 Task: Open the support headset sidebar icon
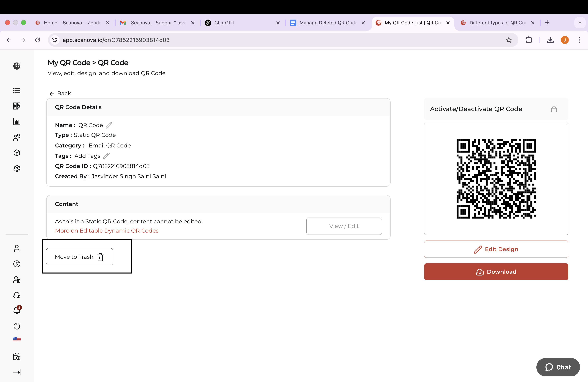tap(17, 295)
